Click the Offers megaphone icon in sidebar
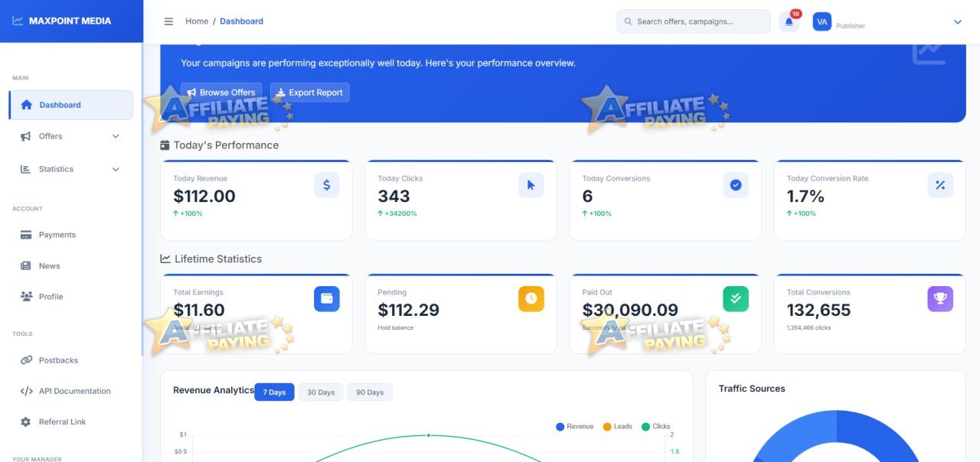The image size is (980, 462). tap(25, 136)
